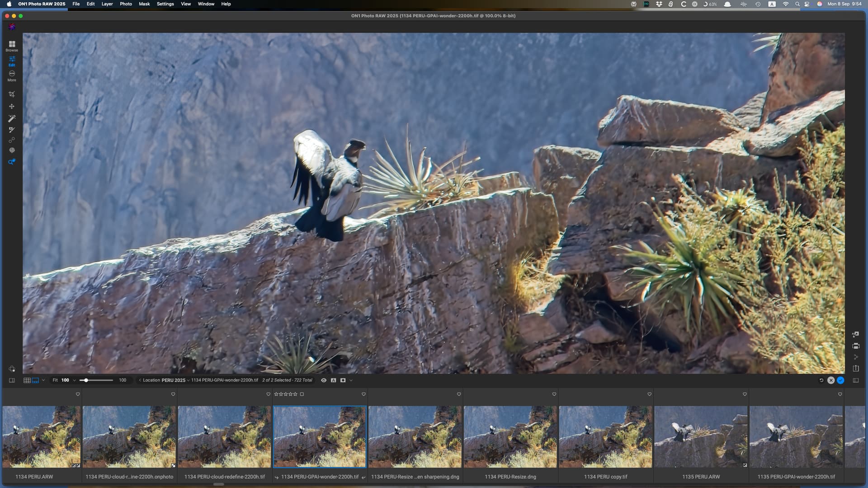Click the Export share icon on the right
Image resolution: width=868 pixels, height=488 pixels.
click(855, 368)
